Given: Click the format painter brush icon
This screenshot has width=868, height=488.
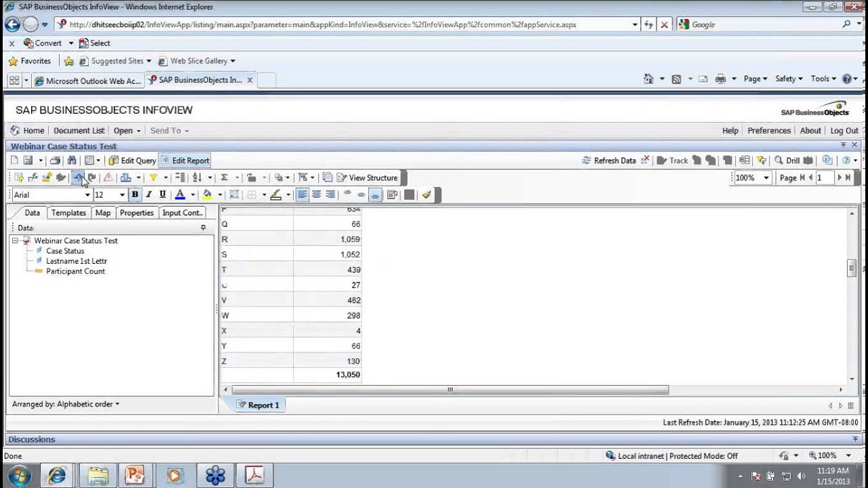Looking at the screenshot, I should [427, 195].
